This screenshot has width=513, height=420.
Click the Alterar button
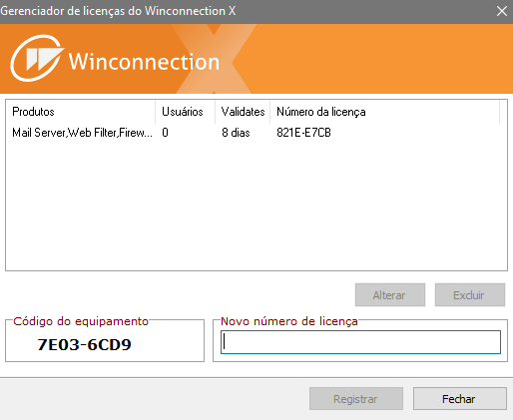(390, 295)
